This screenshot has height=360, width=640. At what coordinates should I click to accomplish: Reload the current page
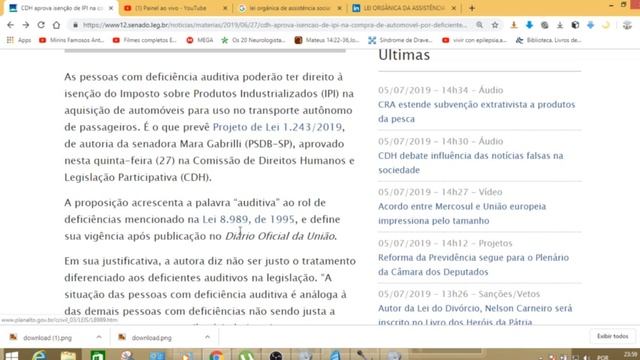[41, 25]
